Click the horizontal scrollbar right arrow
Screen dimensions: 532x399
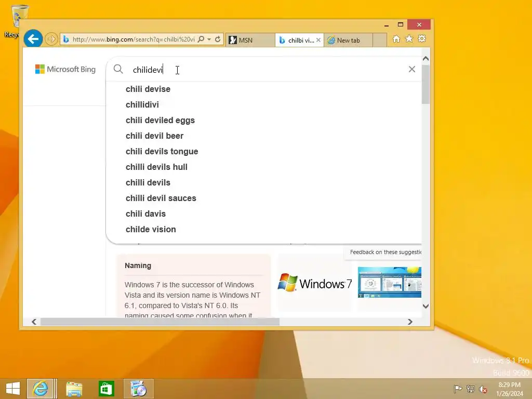(x=410, y=322)
